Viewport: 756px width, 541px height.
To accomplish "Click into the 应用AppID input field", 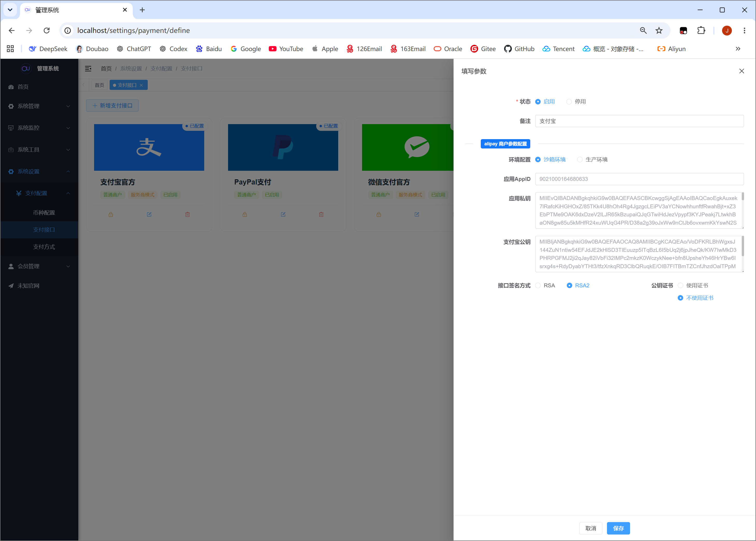I will tap(639, 179).
